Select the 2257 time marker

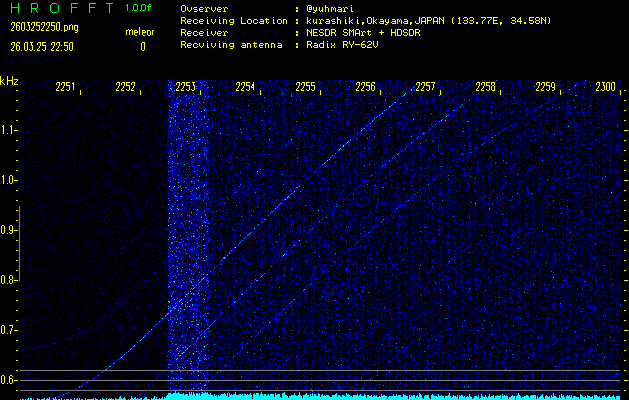point(426,88)
